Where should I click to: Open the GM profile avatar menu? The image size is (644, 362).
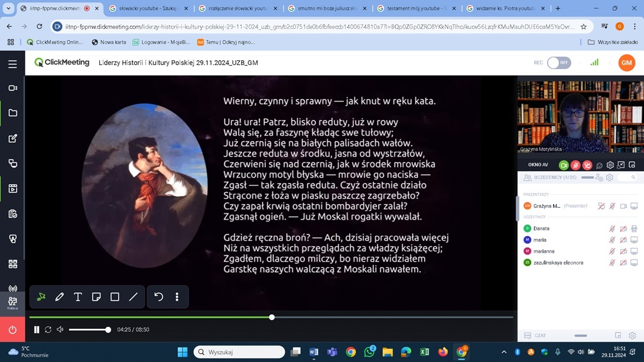[626, 63]
